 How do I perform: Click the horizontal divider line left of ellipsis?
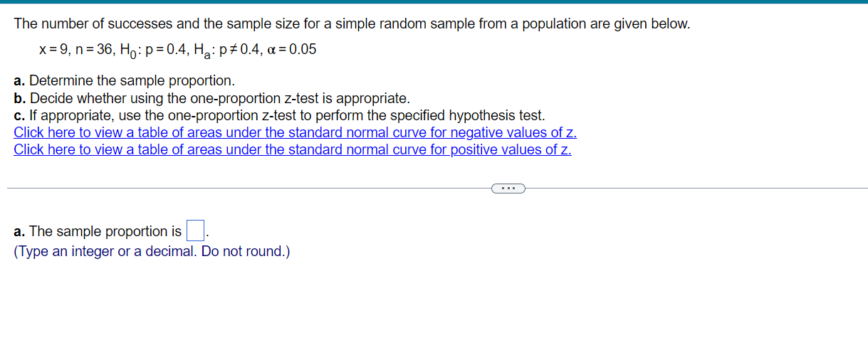249,189
